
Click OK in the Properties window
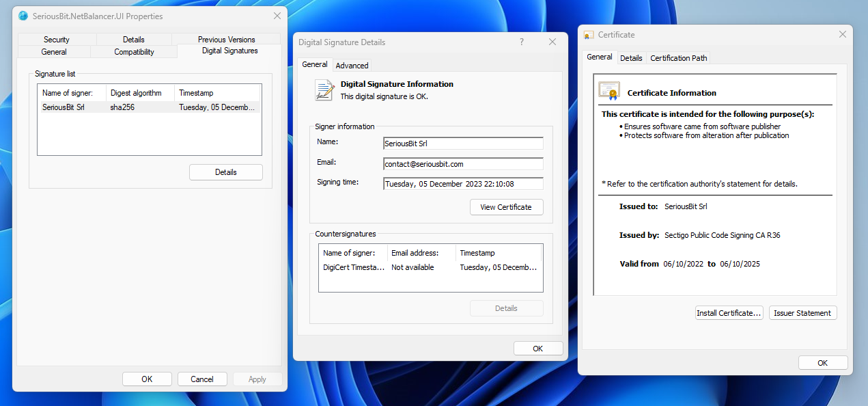(x=147, y=379)
